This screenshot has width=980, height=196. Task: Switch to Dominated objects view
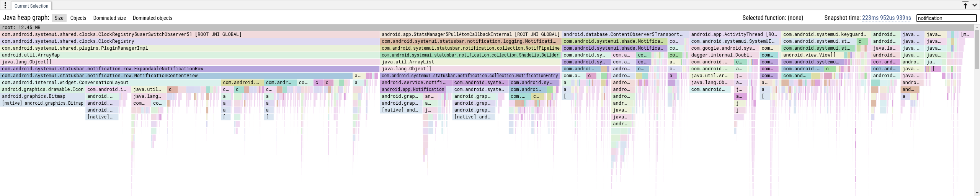[152, 18]
